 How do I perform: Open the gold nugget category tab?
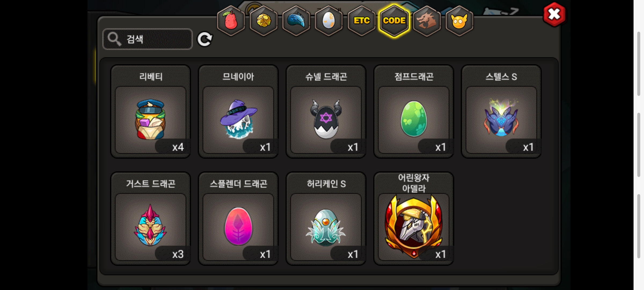pos(264,21)
